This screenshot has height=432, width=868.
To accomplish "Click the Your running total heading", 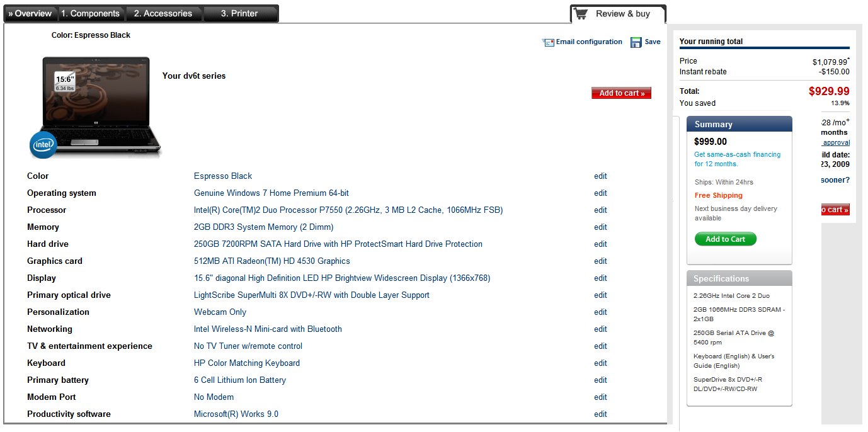I will click(711, 42).
